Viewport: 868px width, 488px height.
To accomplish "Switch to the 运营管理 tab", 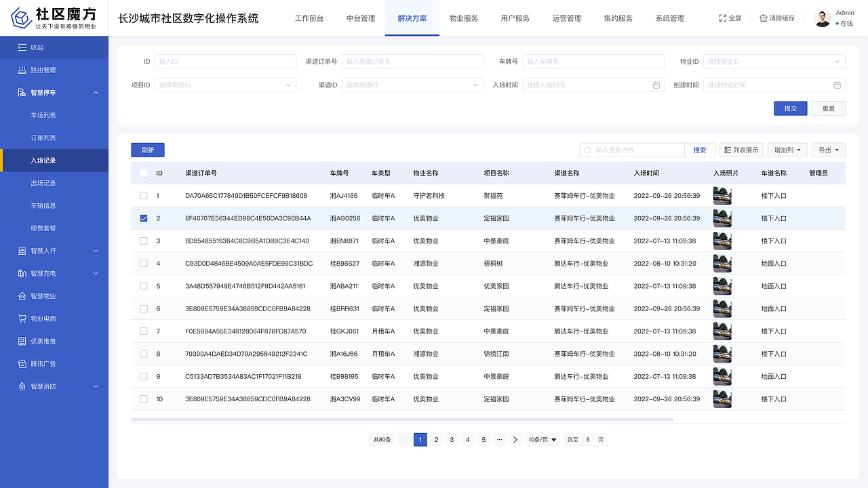I will (567, 18).
